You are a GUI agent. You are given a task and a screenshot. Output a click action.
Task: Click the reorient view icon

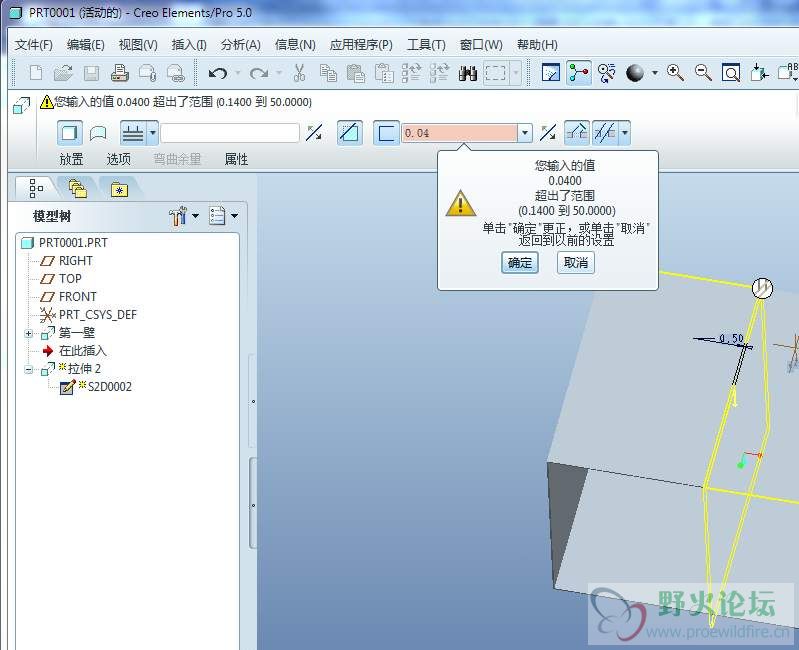click(759, 73)
